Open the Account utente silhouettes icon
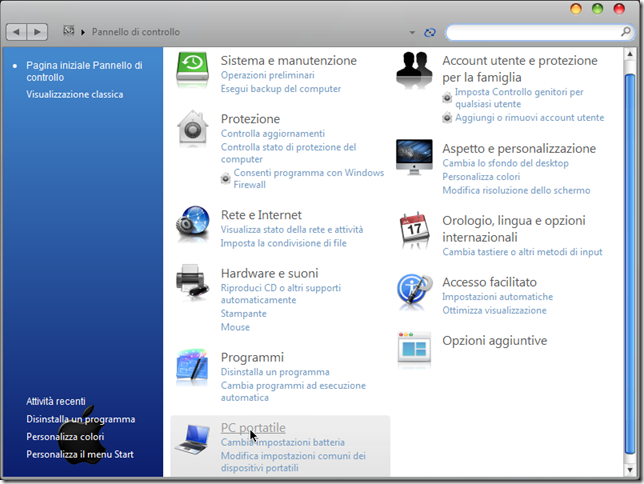 [414, 68]
